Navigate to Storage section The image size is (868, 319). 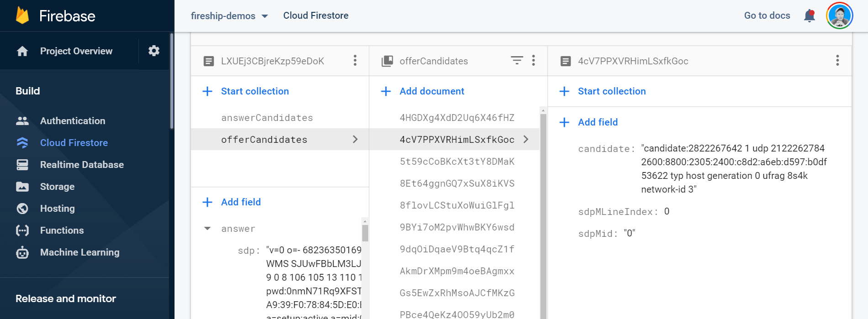57,187
